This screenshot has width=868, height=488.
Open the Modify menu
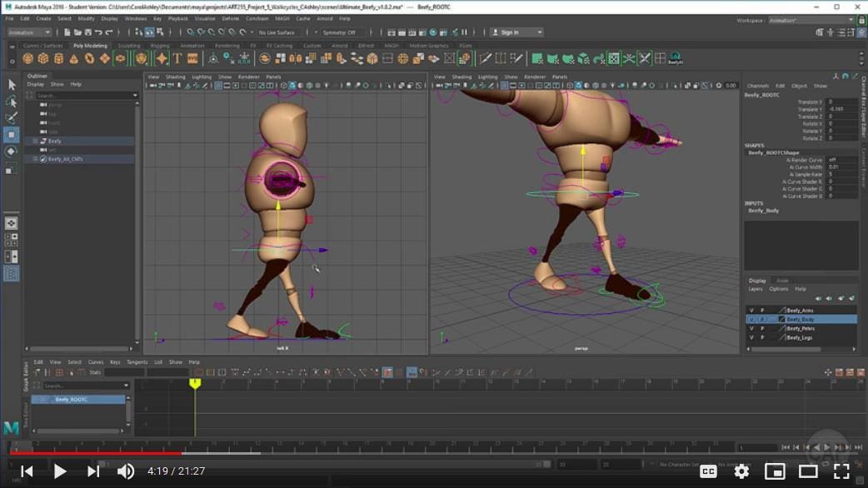(87, 16)
